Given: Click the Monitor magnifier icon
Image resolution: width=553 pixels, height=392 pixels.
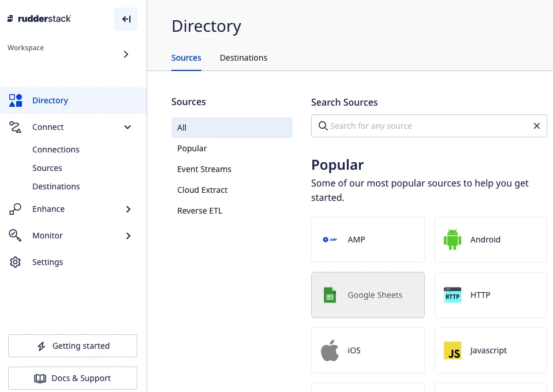Looking at the screenshot, I should click(15, 236).
